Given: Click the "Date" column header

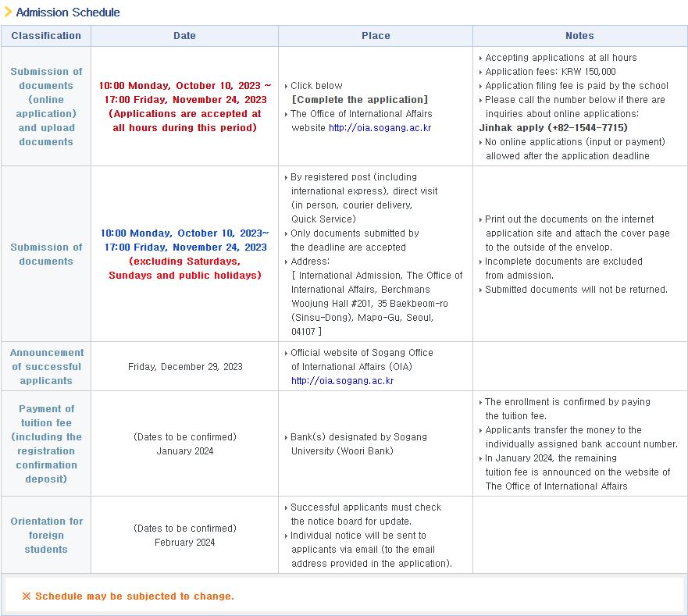Looking at the screenshot, I should pos(185,36).
